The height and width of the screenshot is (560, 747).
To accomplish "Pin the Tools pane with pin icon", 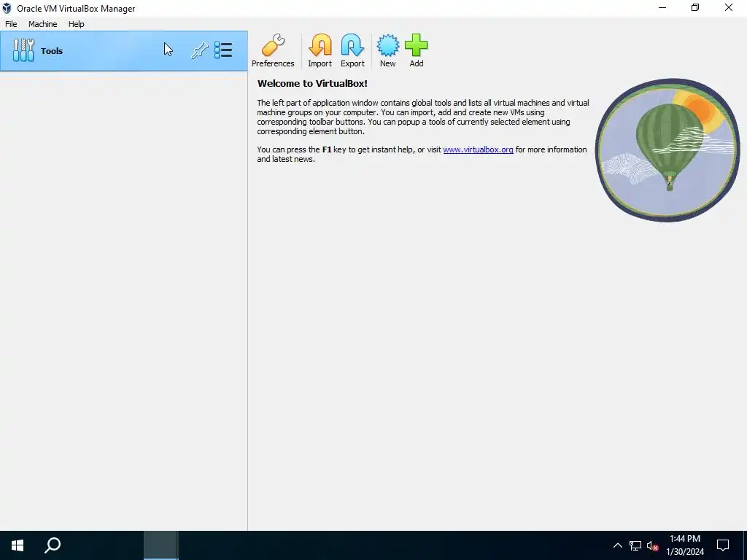I will coord(200,50).
